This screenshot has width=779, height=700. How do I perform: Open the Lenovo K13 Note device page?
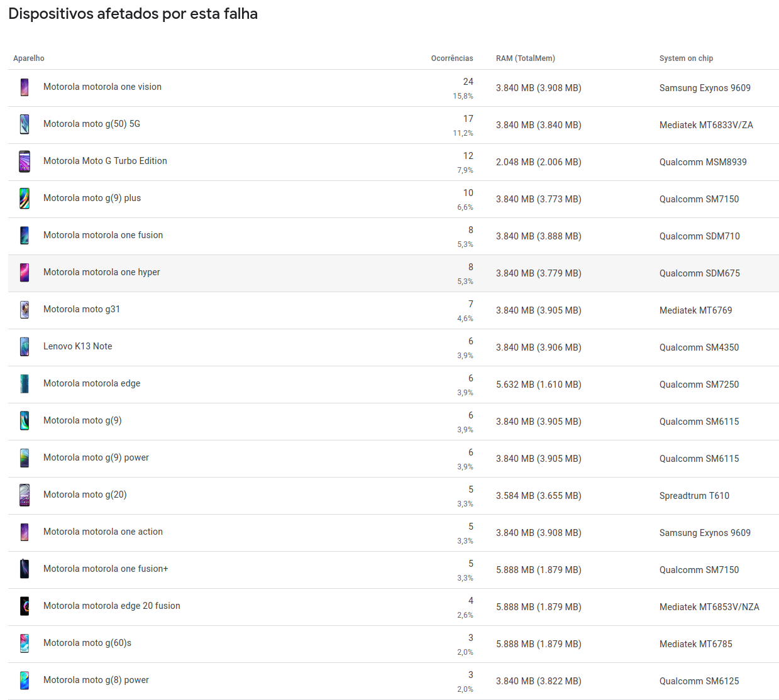point(77,346)
